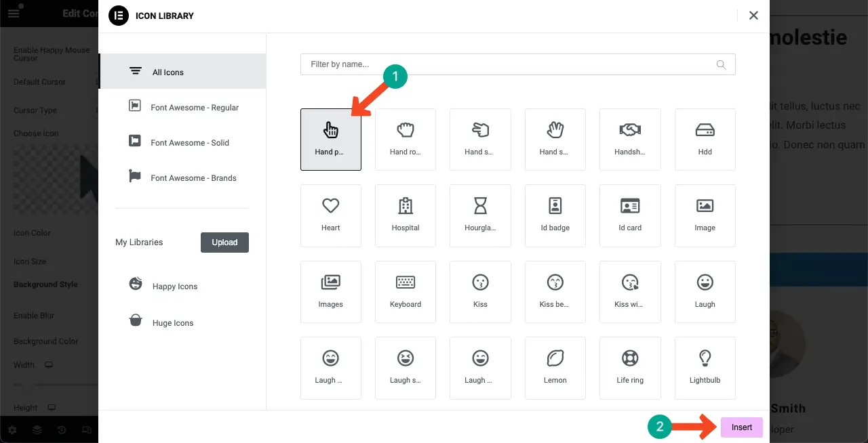Select the Handshake icon tile
This screenshot has height=443, width=868.
(630, 139)
